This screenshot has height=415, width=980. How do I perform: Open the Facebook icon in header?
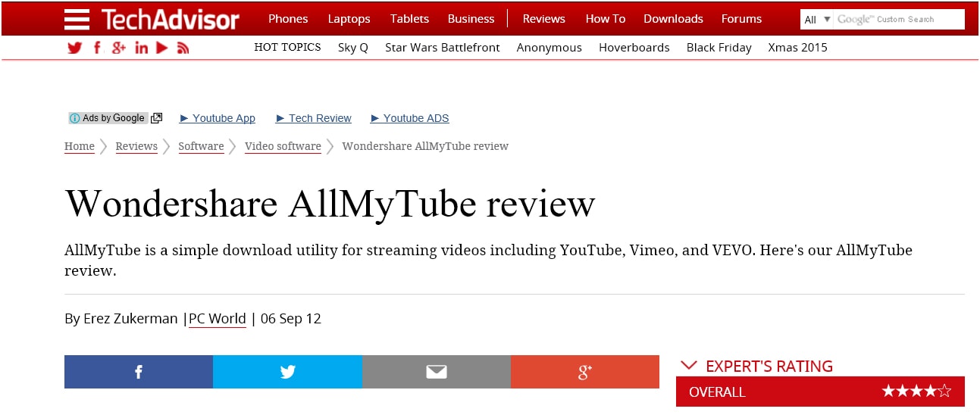97,48
